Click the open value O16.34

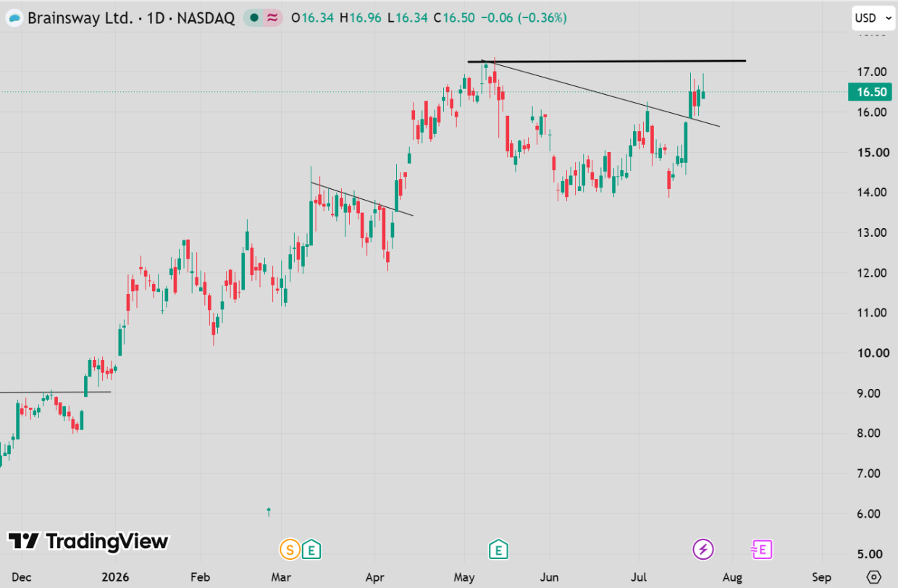313,18
